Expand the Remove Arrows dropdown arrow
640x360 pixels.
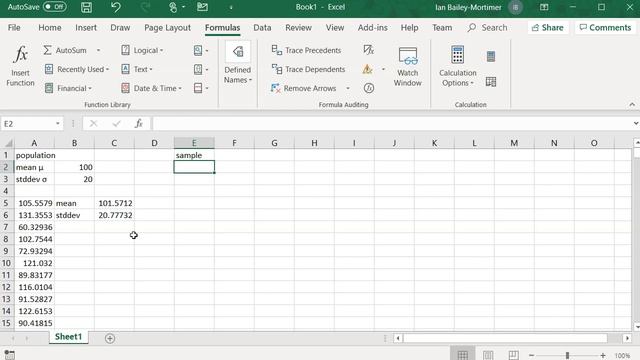tap(348, 88)
